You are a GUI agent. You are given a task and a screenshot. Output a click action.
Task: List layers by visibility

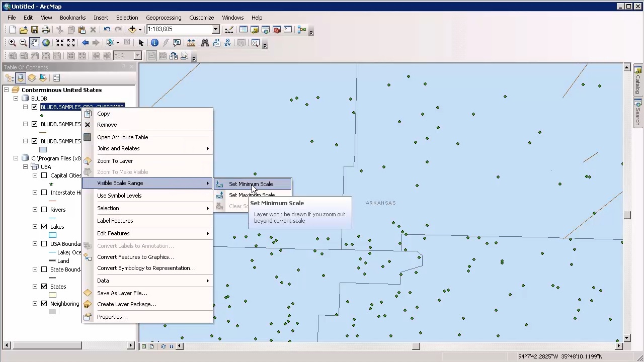32,78
